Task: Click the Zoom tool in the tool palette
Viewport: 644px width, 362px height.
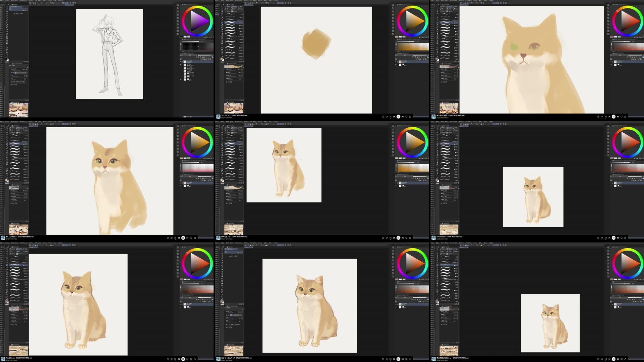Action: [x=7, y=6]
